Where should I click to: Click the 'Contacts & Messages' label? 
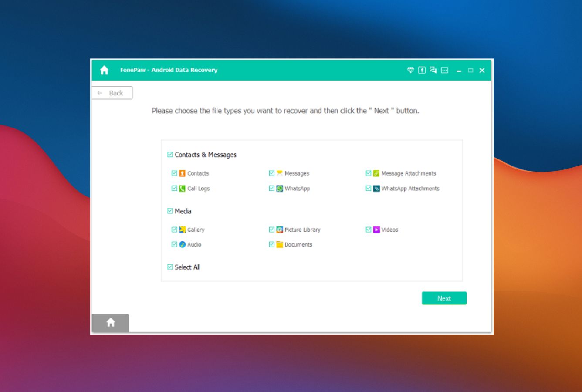(x=206, y=155)
